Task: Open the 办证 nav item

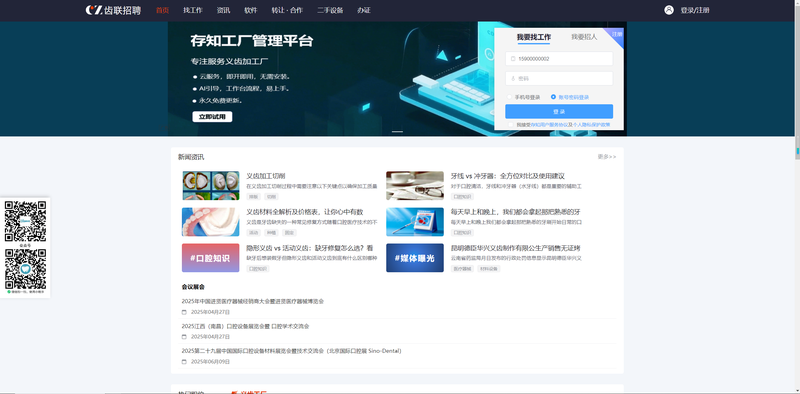Action: click(x=364, y=10)
